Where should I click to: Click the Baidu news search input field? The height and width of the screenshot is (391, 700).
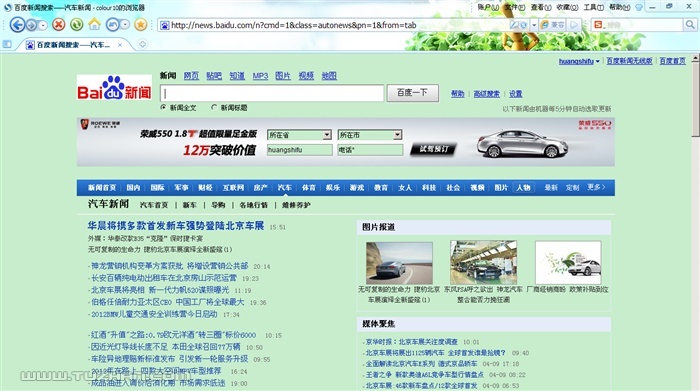tap(272, 93)
